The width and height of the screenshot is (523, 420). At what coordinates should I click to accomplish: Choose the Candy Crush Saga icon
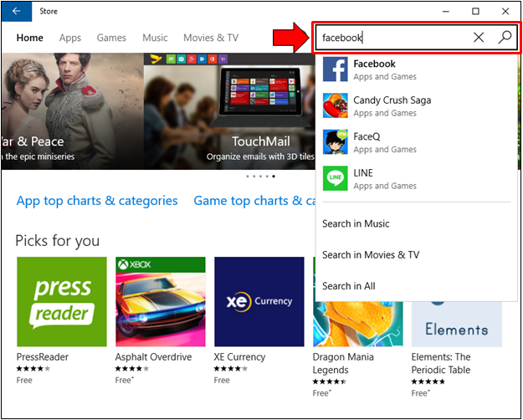click(x=336, y=106)
